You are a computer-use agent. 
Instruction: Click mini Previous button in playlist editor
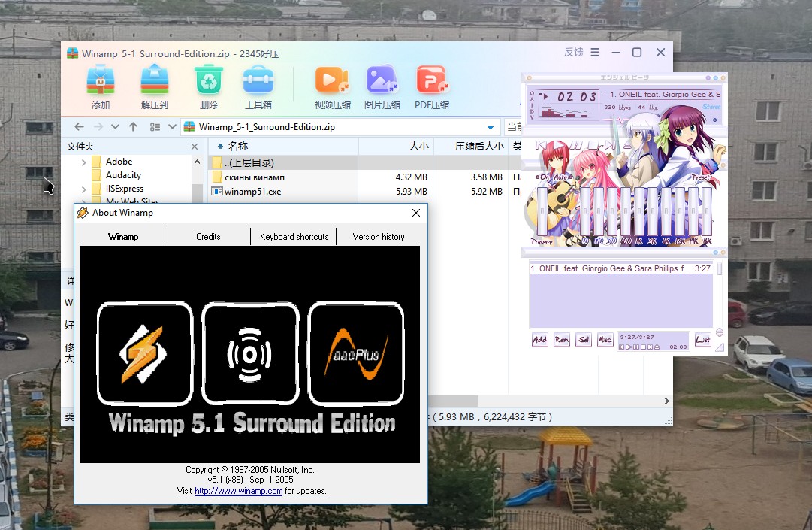point(621,347)
